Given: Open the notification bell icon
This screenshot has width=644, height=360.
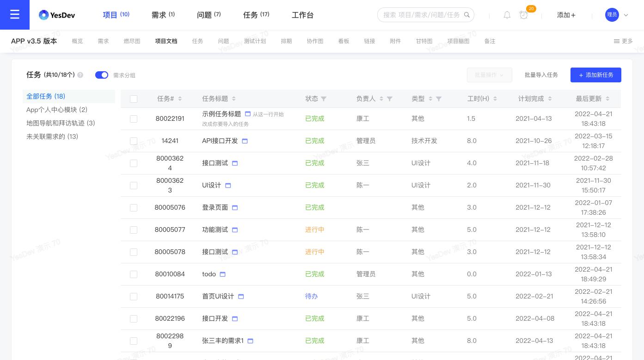Looking at the screenshot, I should [x=507, y=15].
